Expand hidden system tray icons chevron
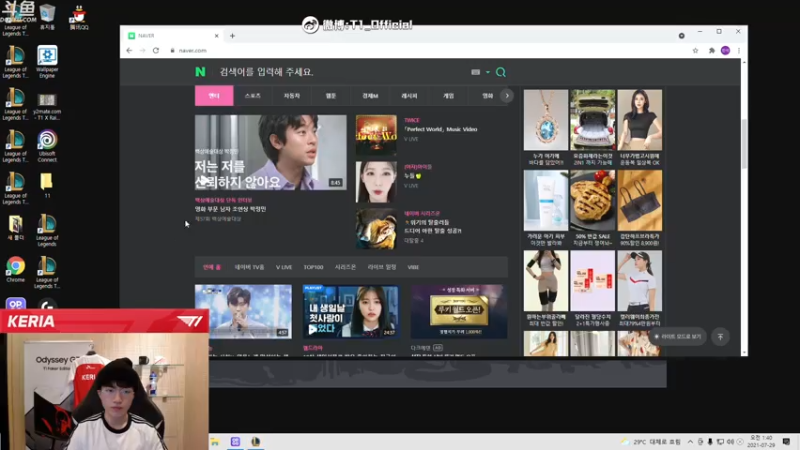 click(x=690, y=442)
